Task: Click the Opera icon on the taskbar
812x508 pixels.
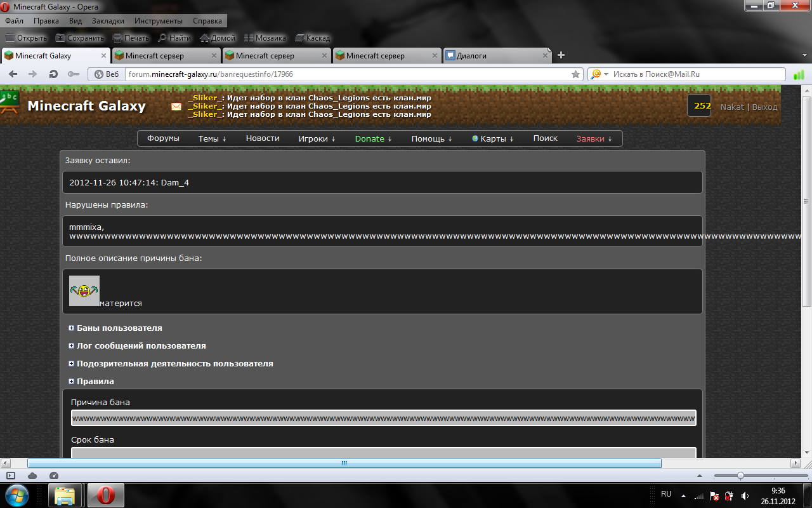Action: pyautogui.click(x=105, y=495)
